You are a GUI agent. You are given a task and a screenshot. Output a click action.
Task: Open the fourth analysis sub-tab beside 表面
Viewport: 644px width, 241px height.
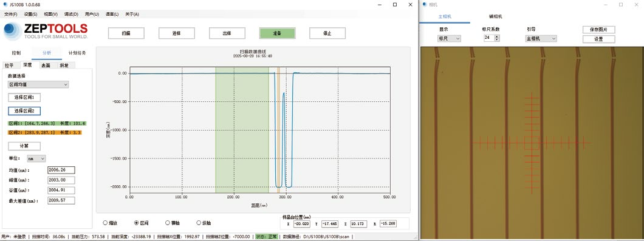pos(64,66)
